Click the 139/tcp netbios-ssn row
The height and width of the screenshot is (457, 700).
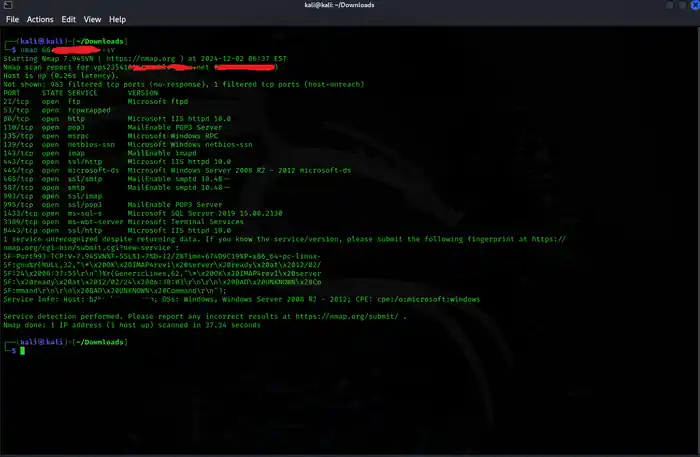[x=128, y=145]
